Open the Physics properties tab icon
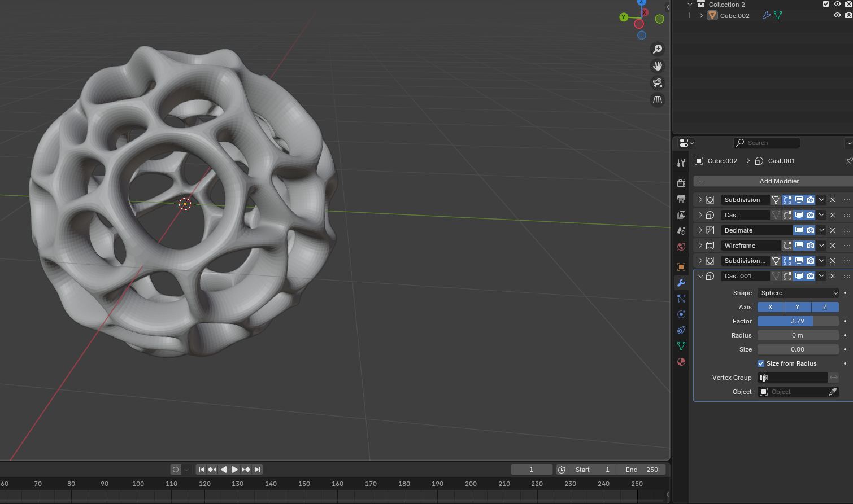 coord(681,314)
